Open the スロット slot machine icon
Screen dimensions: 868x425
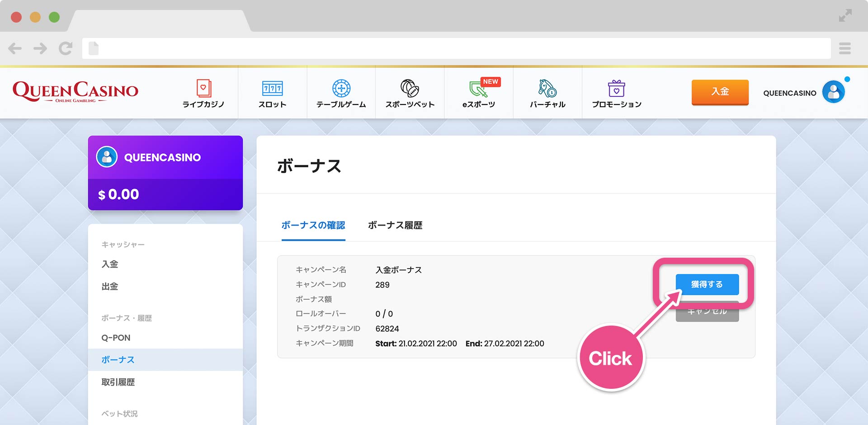coord(272,88)
